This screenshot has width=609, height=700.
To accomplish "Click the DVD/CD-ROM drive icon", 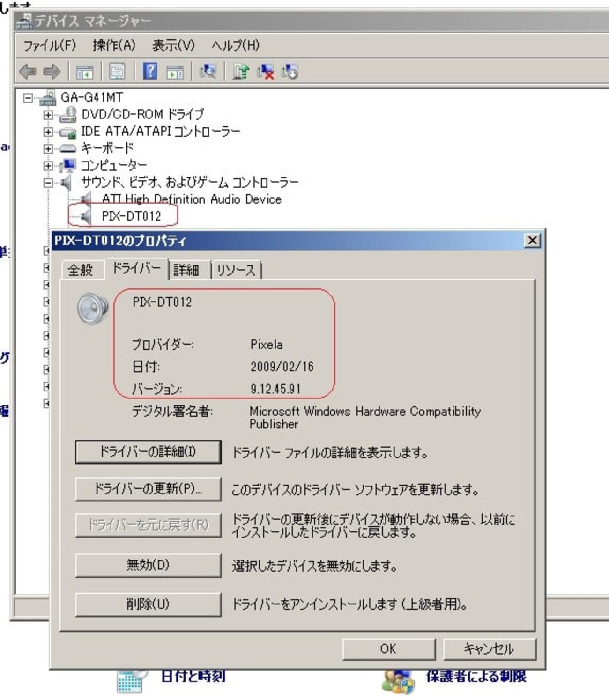I will point(68,114).
